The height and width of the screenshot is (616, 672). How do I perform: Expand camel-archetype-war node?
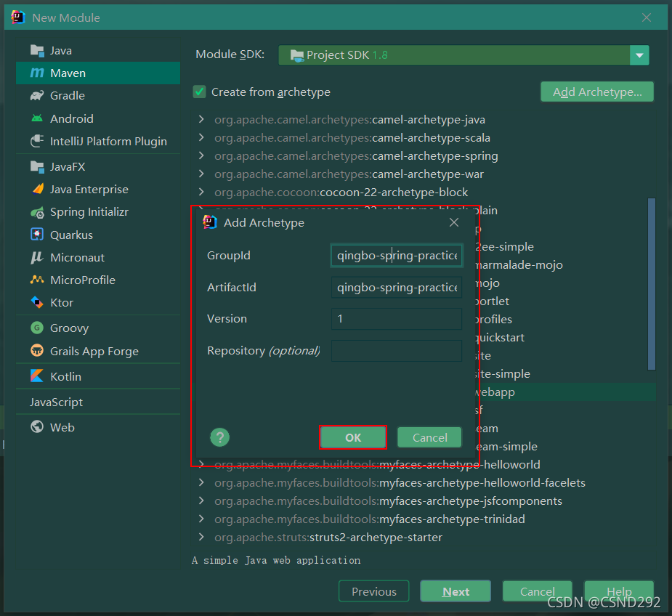click(201, 174)
